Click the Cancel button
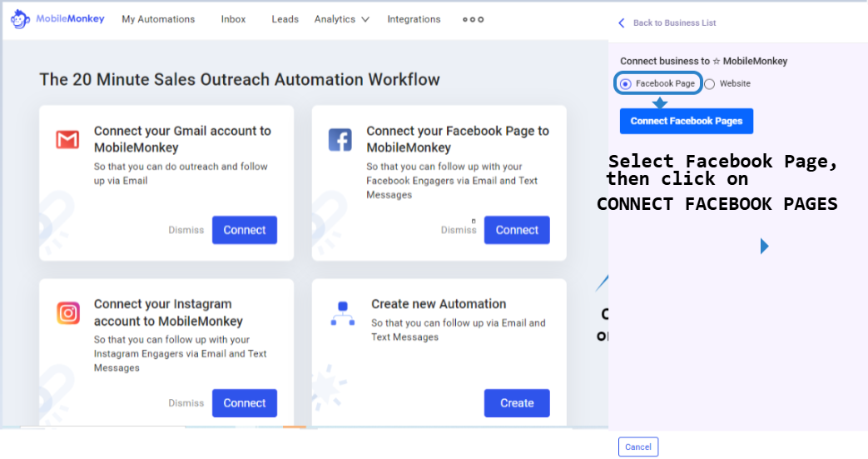The image size is (868, 459). [x=638, y=447]
